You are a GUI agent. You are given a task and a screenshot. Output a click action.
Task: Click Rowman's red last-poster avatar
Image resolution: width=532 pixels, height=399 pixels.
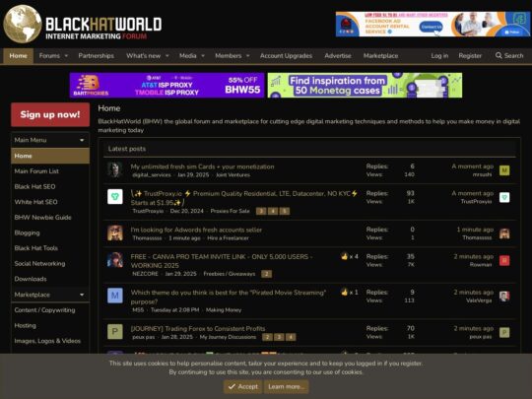(x=504, y=260)
